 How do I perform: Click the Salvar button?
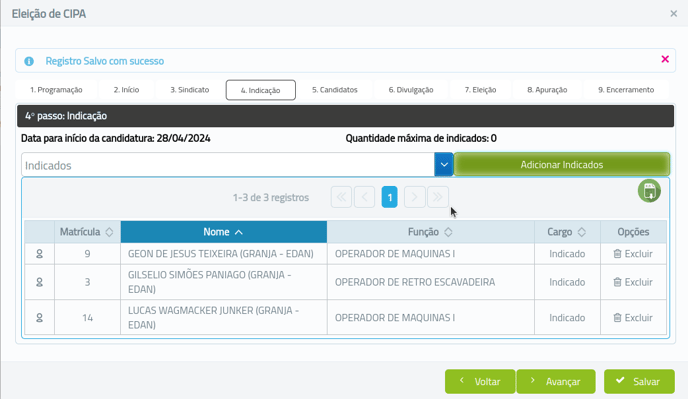[x=639, y=381]
